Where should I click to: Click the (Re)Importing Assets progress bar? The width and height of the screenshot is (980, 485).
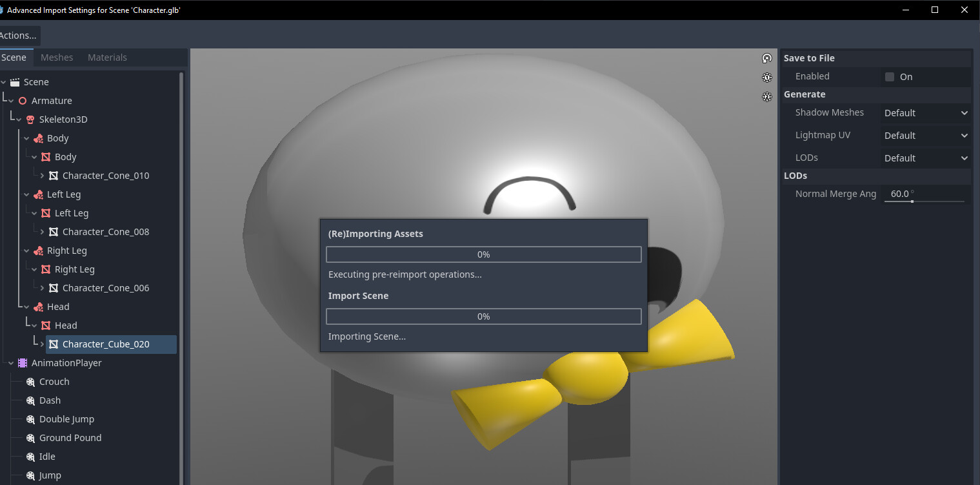484,254
